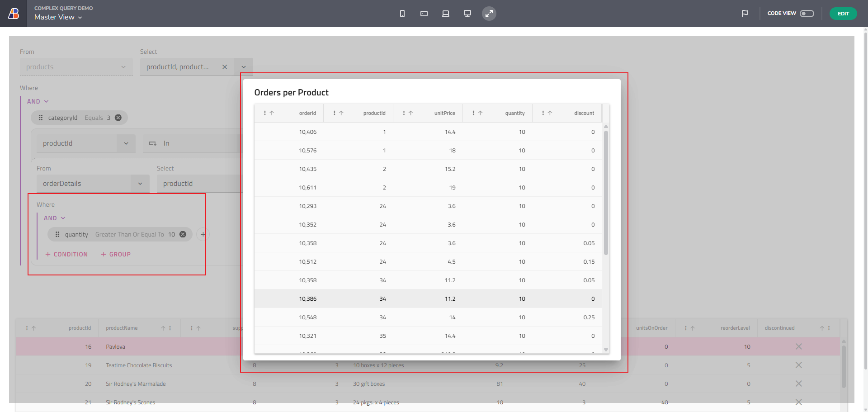The height and width of the screenshot is (412, 868).
Task: Switch to laptop viewport icon
Action: (x=445, y=14)
